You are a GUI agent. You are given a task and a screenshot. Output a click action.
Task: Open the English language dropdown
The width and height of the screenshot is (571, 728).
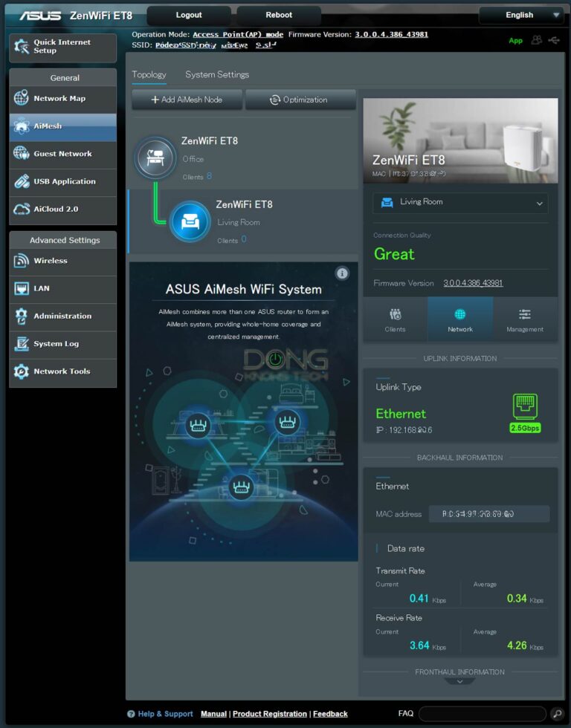pyautogui.click(x=520, y=15)
